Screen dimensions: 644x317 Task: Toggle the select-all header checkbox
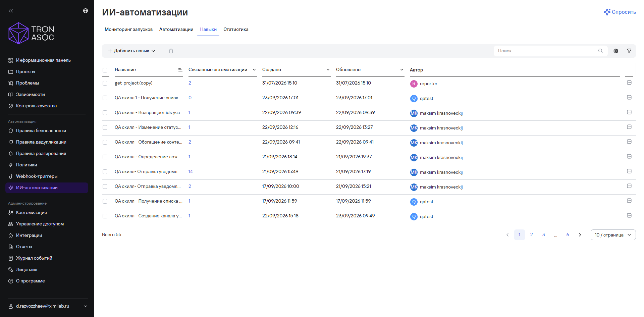coord(105,70)
